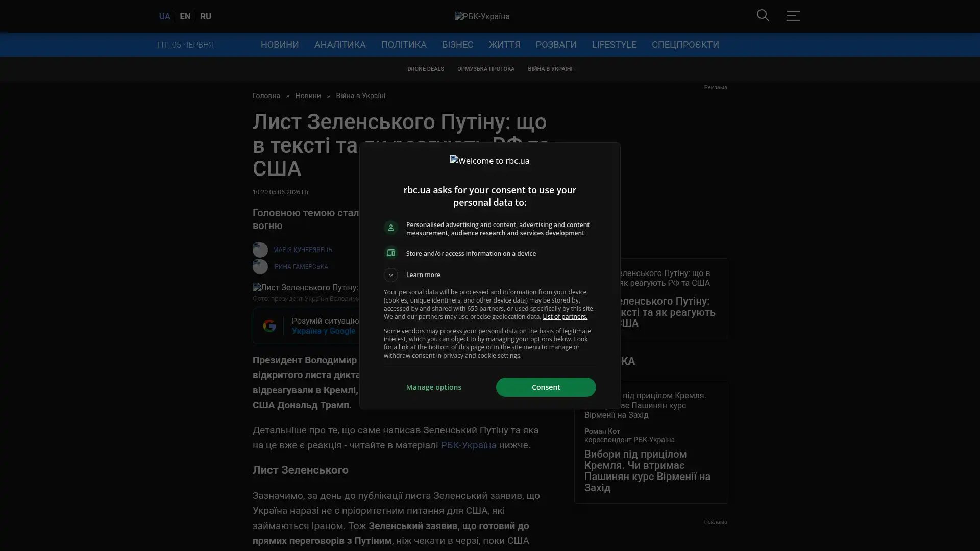The width and height of the screenshot is (980, 551).
Task: Click the Google logo icon
Action: click(x=269, y=326)
